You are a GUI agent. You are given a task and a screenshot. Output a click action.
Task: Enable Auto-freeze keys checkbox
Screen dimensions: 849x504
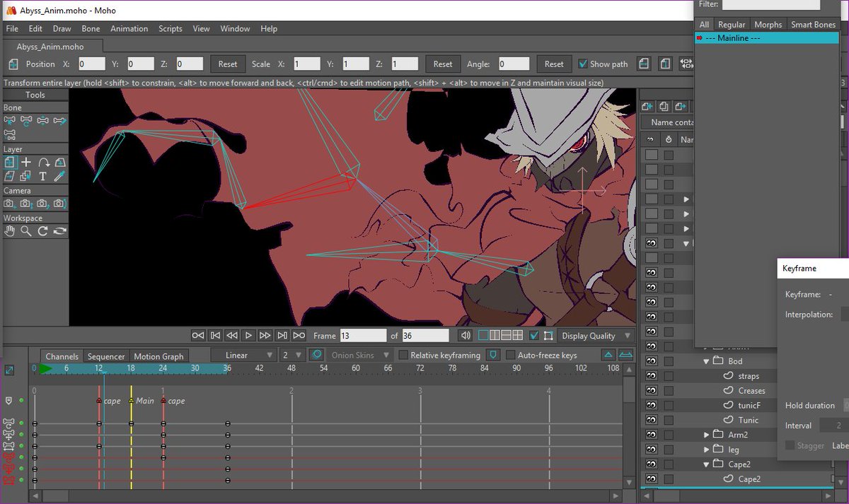510,355
